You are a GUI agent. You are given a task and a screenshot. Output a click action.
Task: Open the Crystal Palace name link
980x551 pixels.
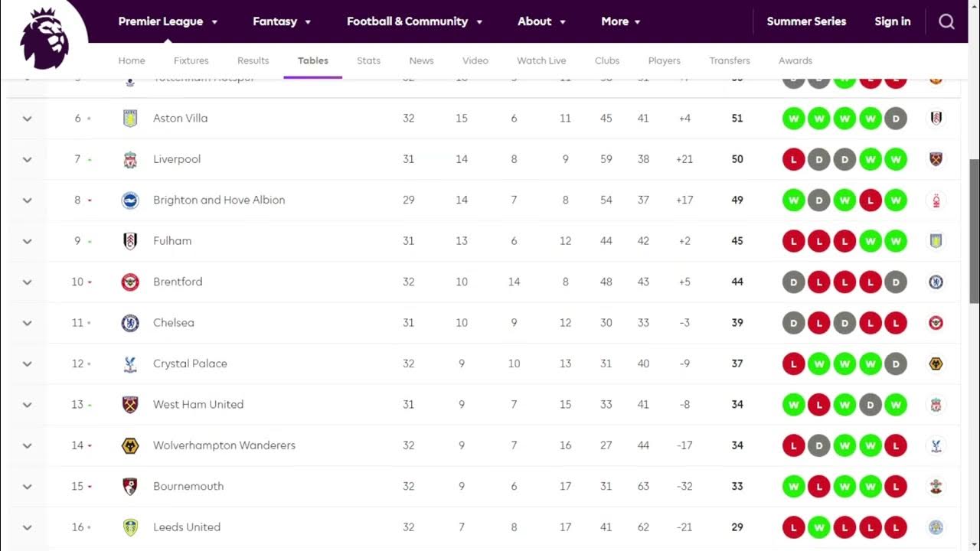(x=190, y=364)
